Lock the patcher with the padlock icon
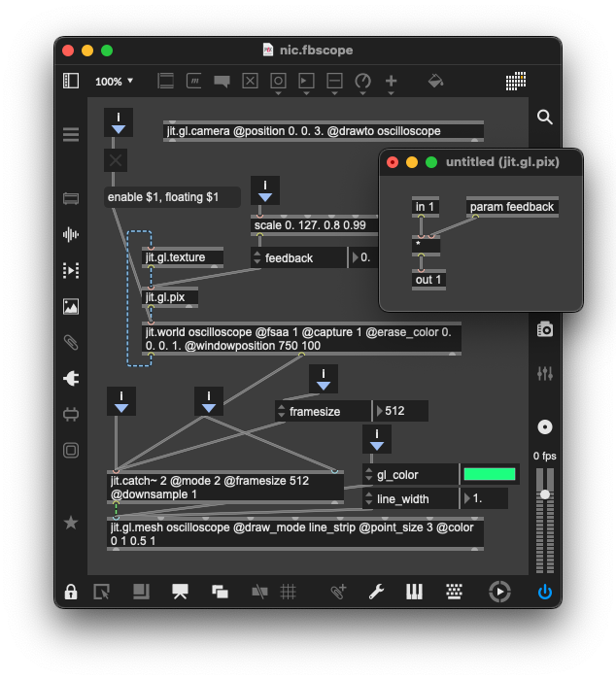The image size is (616, 680). pyautogui.click(x=71, y=592)
